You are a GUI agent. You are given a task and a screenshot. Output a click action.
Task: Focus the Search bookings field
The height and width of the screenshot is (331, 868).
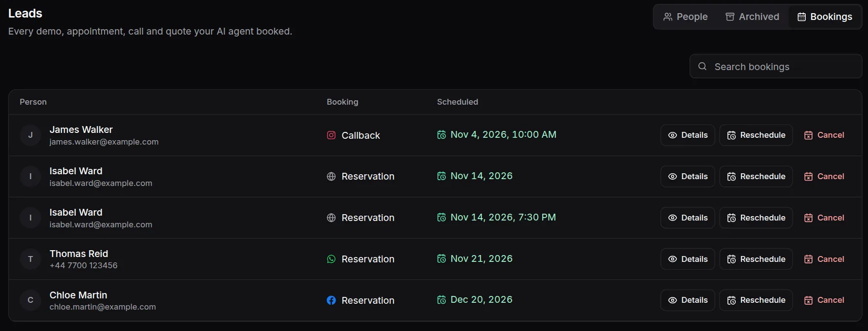pos(776,66)
